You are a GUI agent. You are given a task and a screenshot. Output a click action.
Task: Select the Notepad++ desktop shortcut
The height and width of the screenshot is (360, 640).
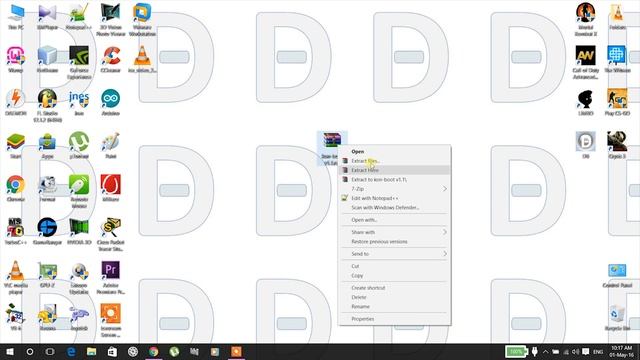[79, 16]
